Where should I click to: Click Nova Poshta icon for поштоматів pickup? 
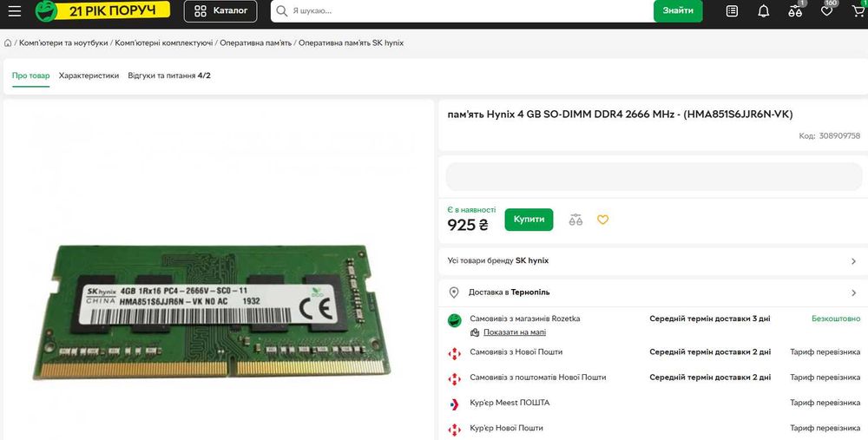tap(455, 378)
